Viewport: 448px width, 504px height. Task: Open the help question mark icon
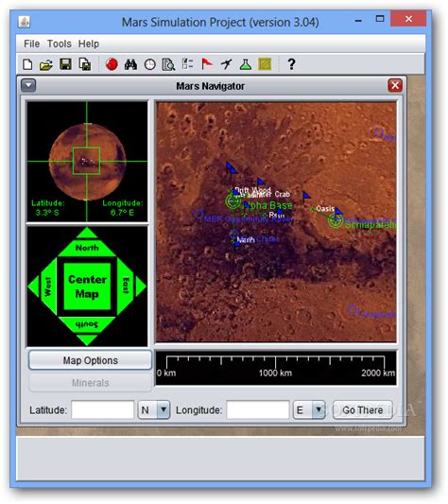tap(291, 64)
